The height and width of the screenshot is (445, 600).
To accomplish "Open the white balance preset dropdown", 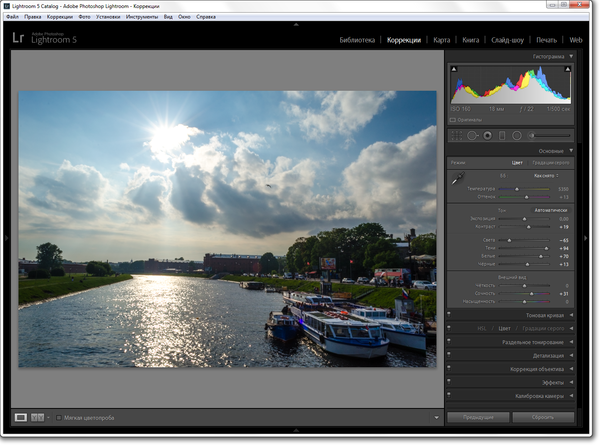I will click(546, 176).
